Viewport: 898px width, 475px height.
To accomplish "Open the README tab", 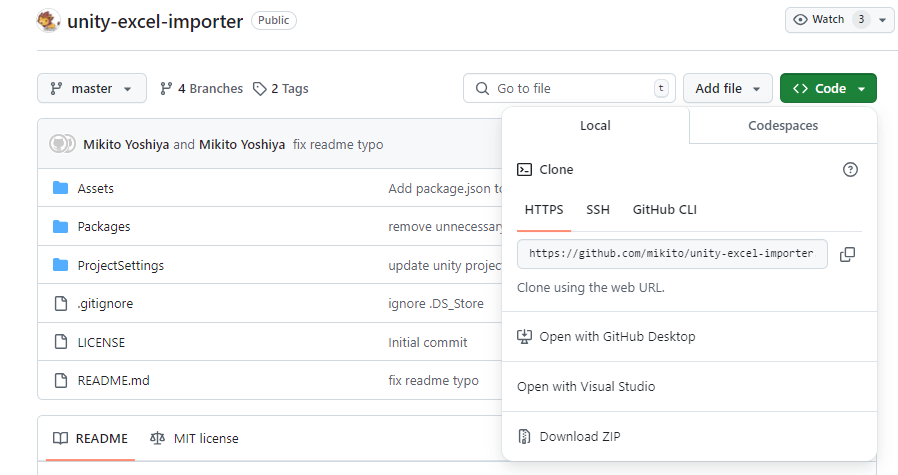I will click(90, 438).
